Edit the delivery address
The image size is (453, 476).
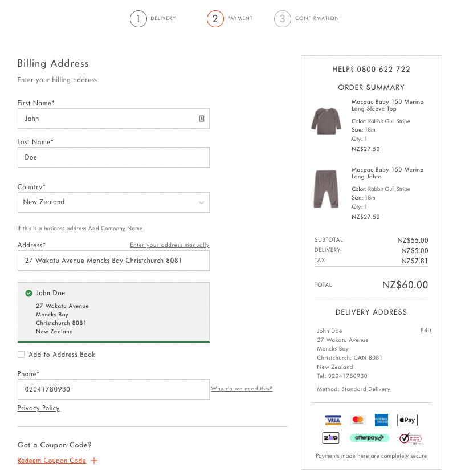[426, 331]
